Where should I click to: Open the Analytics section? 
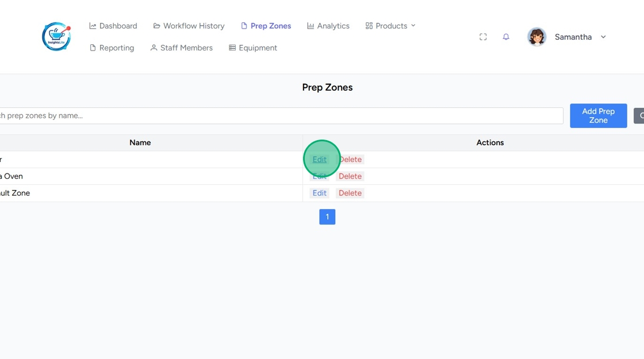click(x=328, y=26)
